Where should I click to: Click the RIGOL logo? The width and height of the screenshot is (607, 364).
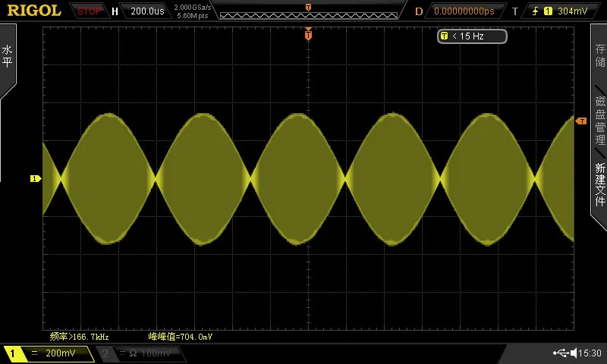tap(34, 11)
